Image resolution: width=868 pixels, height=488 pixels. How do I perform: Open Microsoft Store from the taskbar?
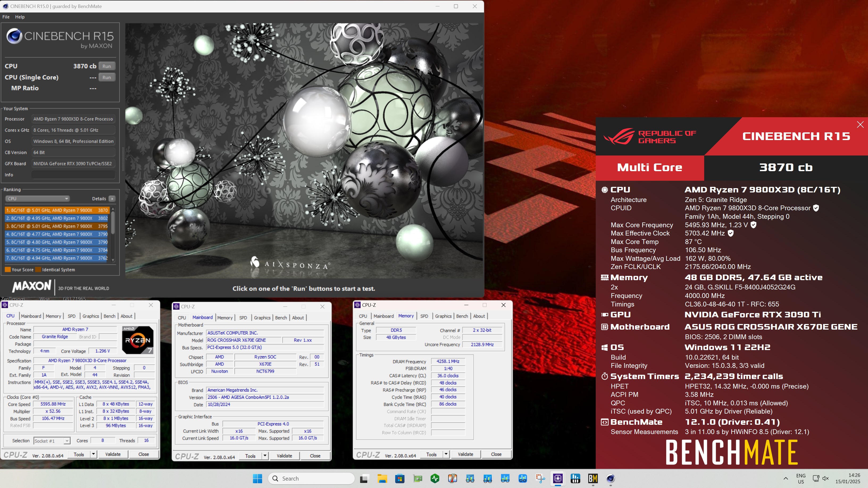400,479
